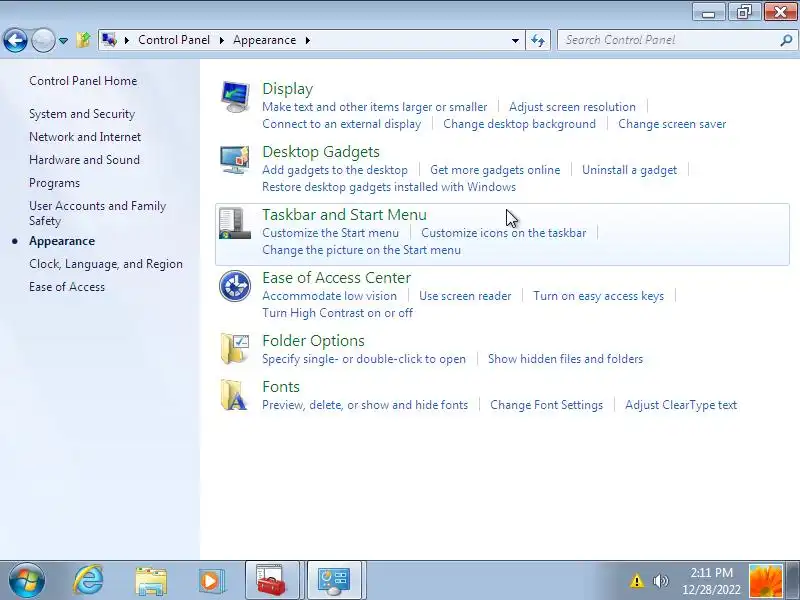The width and height of the screenshot is (800, 600).
Task: Click the Control Panel breadcrumb
Action: pos(174,40)
